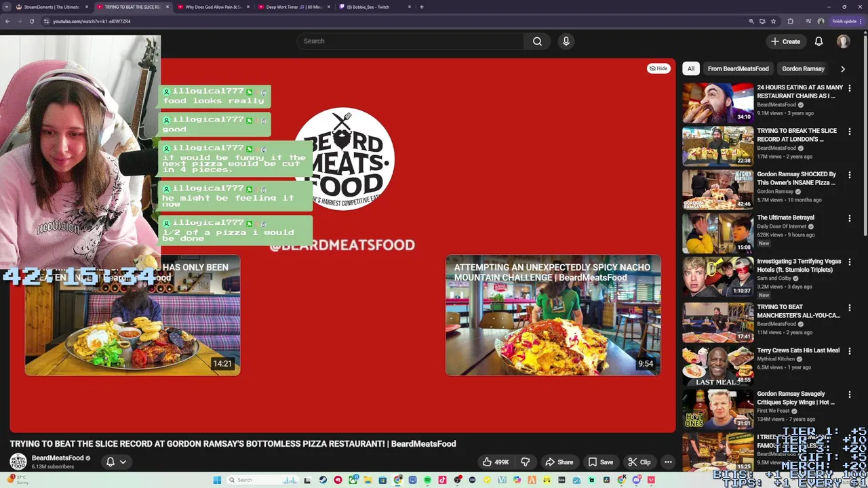Open options for Gordon Ramsay SHOCKED video
This screenshot has height=488, width=868.
[x=849, y=175]
